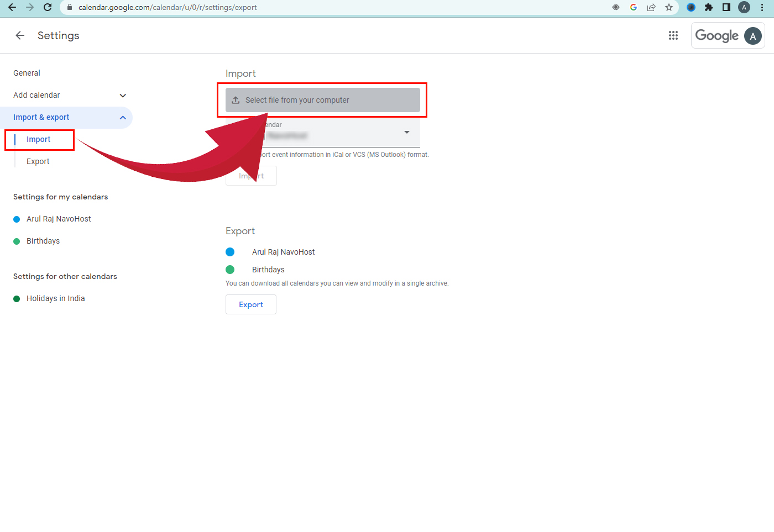
Task: Click the browser extensions puzzle icon
Action: (x=709, y=7)
